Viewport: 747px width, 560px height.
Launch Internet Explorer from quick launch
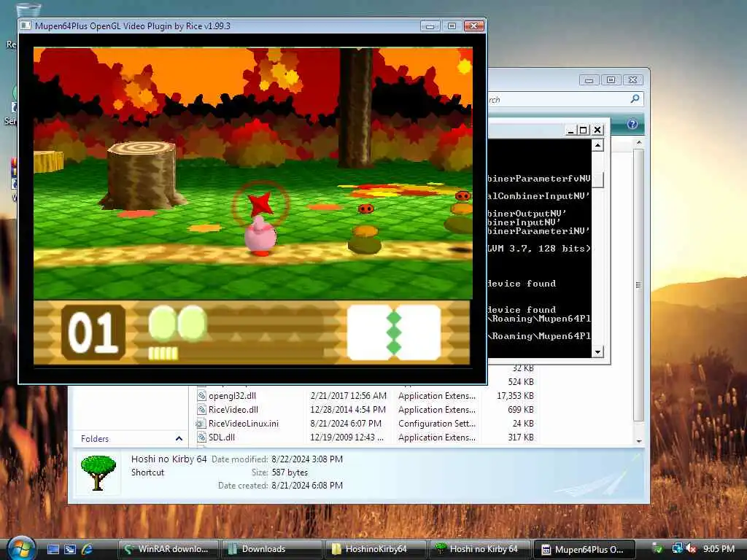(87, 549)
